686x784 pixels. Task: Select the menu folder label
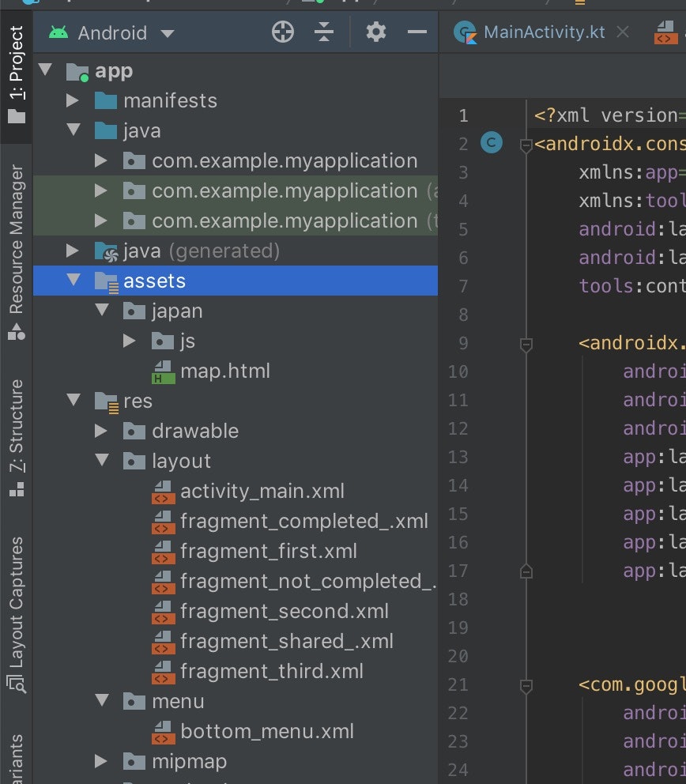[178, 701]
